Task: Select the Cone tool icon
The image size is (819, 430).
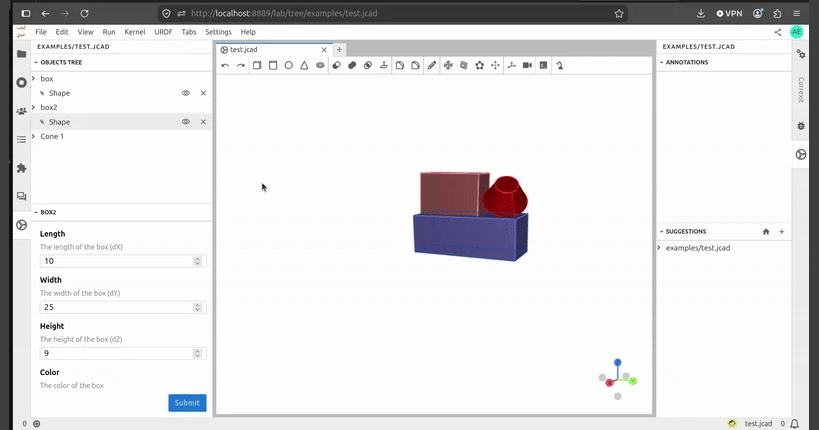Action: 304,65
